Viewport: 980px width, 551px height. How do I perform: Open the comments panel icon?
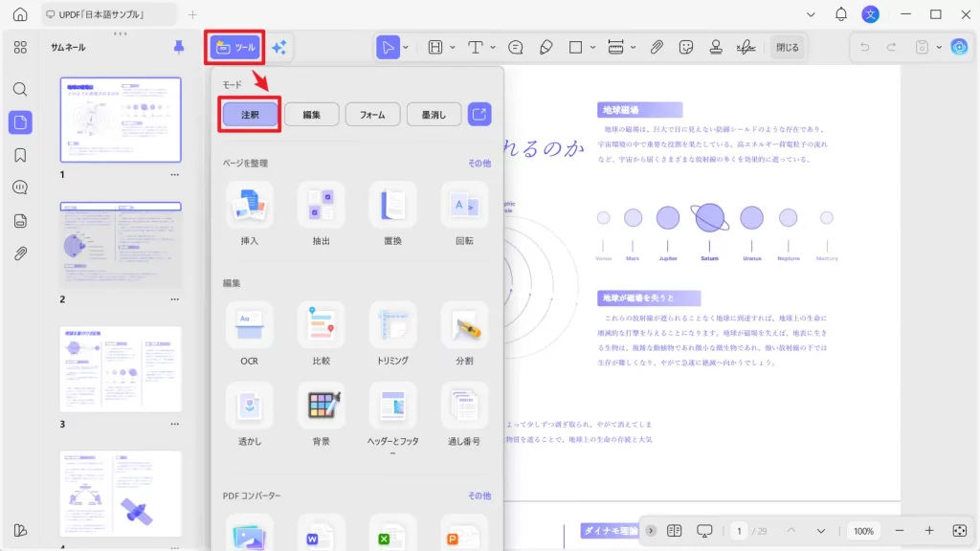(20, 187)
